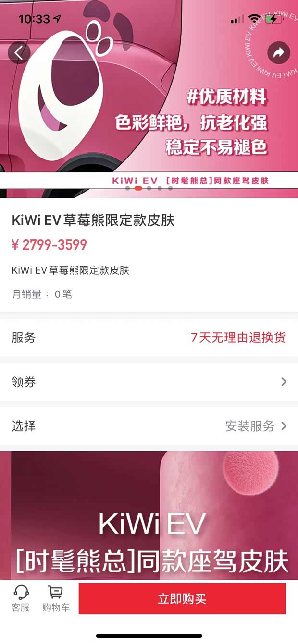Viewport: 298px width, 644px height.
Task: Tap the 立即购买 buy now button
Action: tap(182, 598)
